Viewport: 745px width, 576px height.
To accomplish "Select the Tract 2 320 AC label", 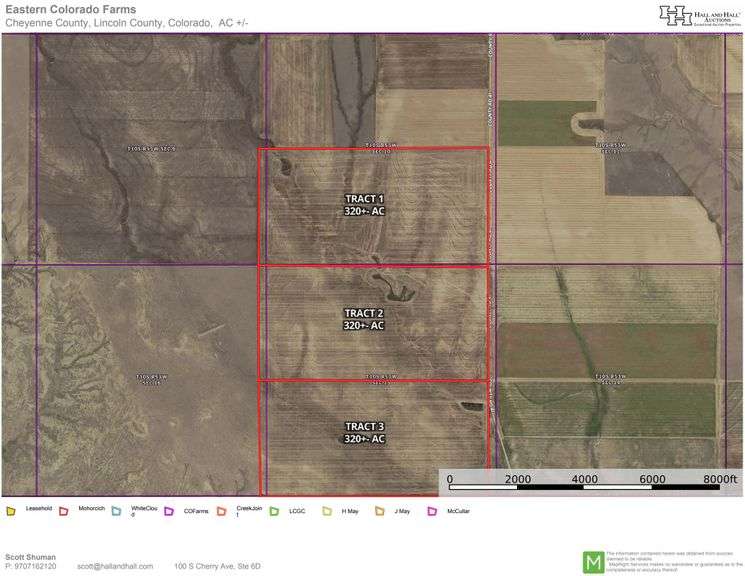I will click(364, 319).
